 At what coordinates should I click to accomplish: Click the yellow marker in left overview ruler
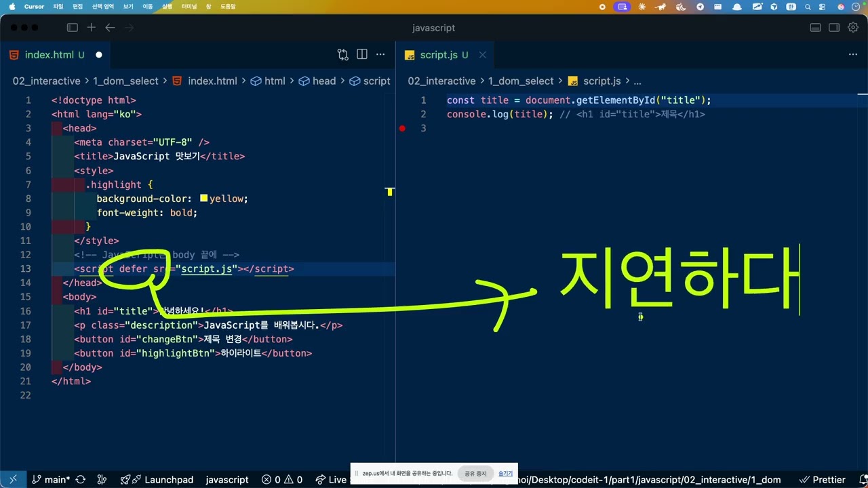[x=390, y=192]
